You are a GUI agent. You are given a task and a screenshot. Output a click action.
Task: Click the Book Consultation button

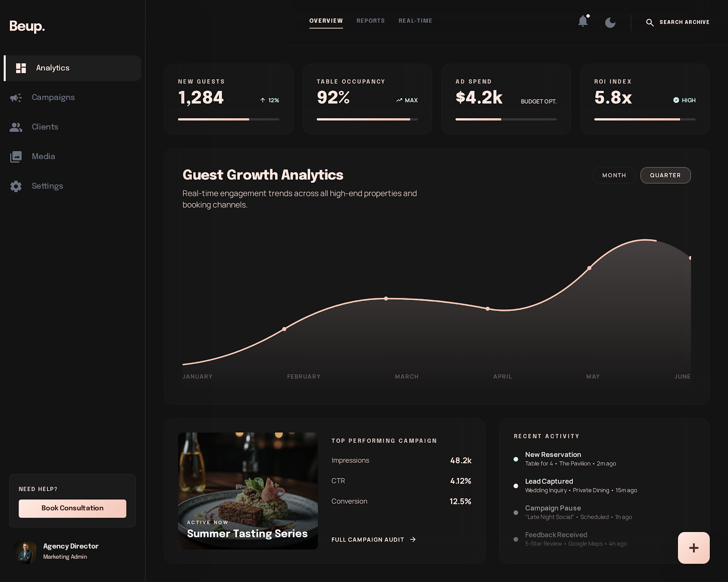point(72,508)
